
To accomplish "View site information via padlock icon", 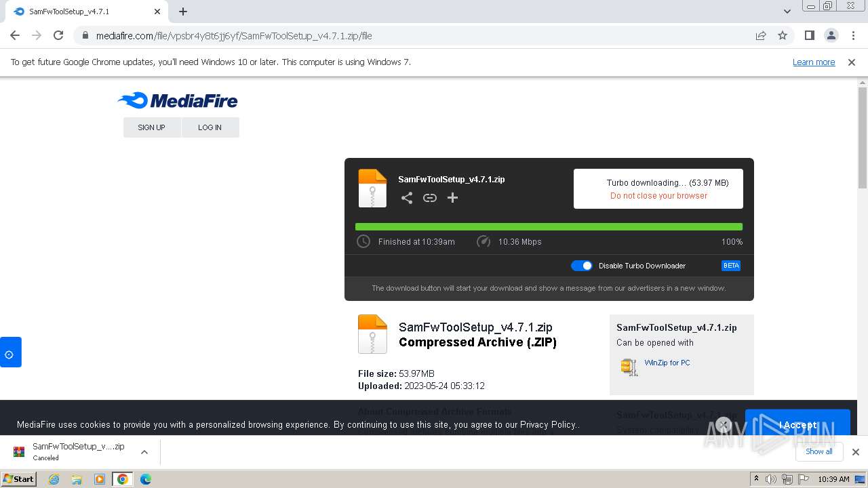I will click(x=85, y=35).
